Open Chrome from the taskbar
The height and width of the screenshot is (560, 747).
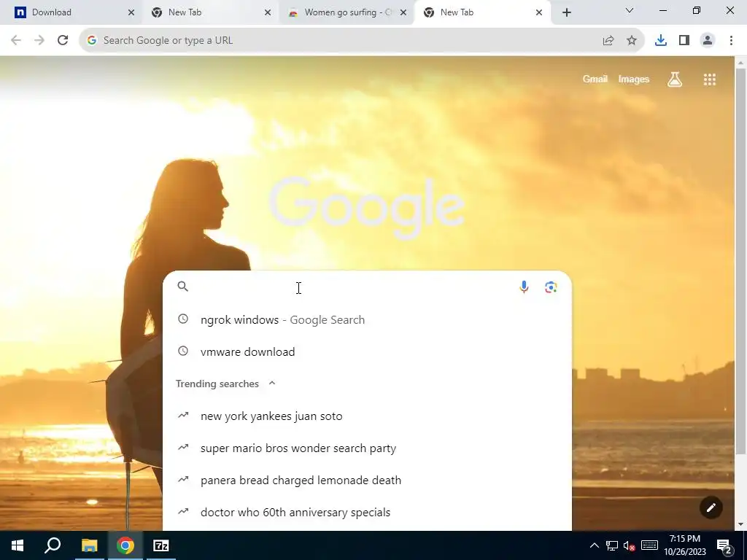point(125,545)
